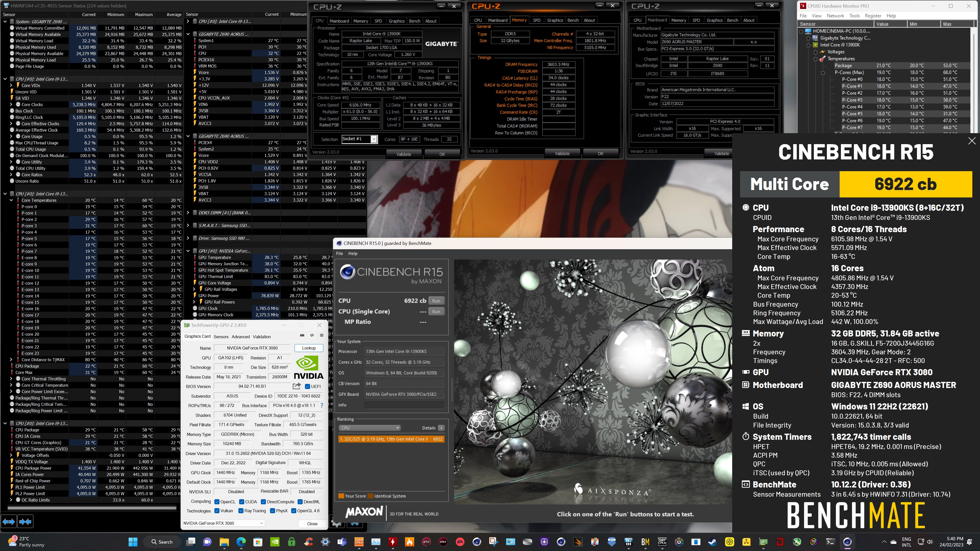Viewport: 980px width, 551px height.
Task: Toggle OpenGL 4.6 checkbox in GPU-Z
Action: tap(294, 511)
